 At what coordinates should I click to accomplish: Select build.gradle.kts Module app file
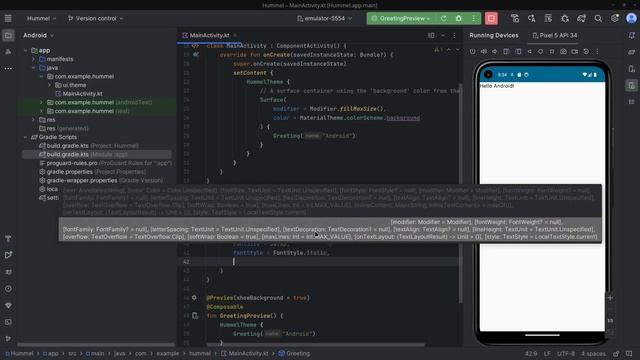(97, 154)
